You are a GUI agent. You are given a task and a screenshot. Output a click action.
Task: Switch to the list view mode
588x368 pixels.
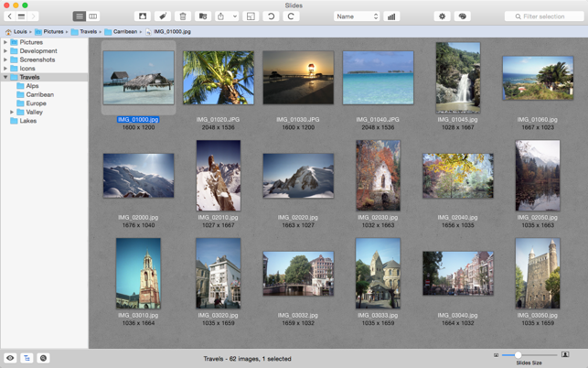tap(80, 16)
